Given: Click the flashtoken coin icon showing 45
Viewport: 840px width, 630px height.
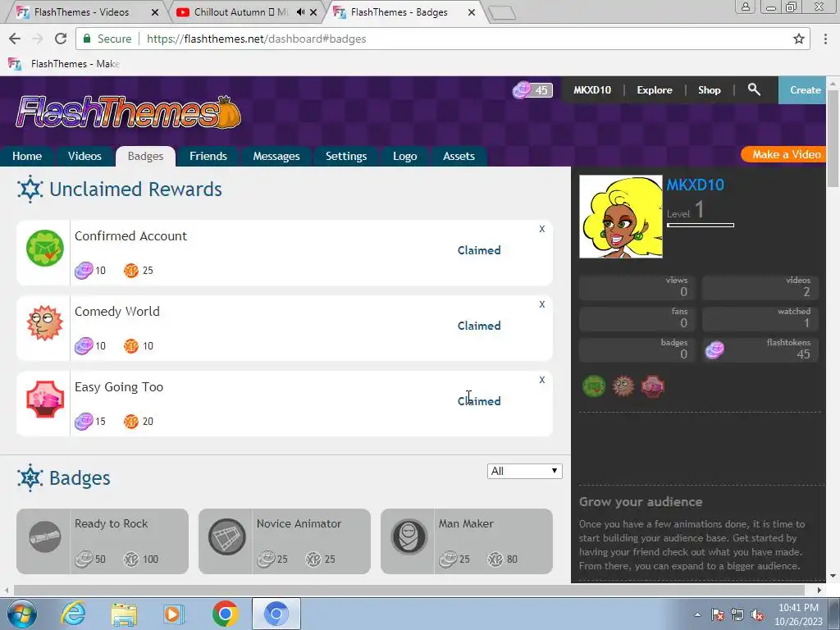Looking at the screenshot, I should point(522,90).
